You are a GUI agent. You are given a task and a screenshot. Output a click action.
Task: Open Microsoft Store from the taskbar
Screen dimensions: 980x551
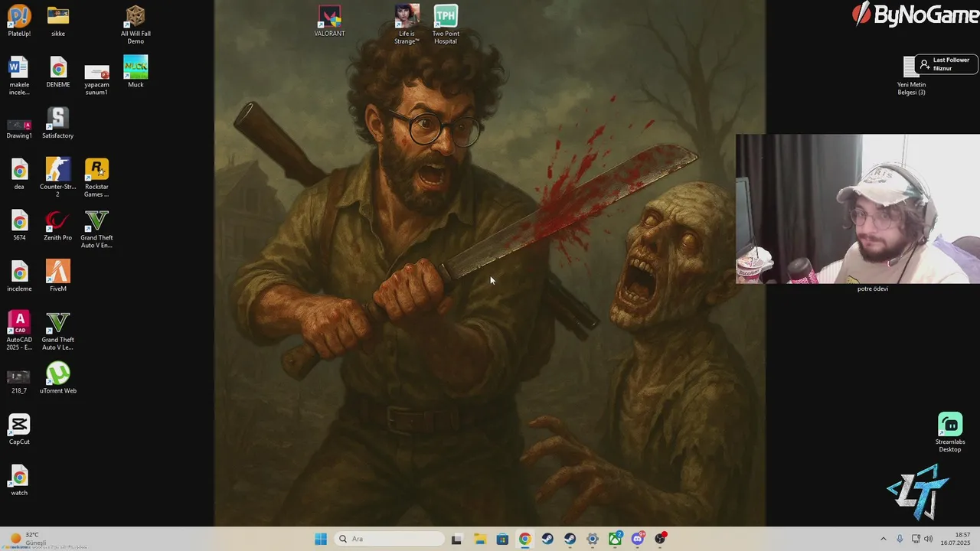[502, 539]
